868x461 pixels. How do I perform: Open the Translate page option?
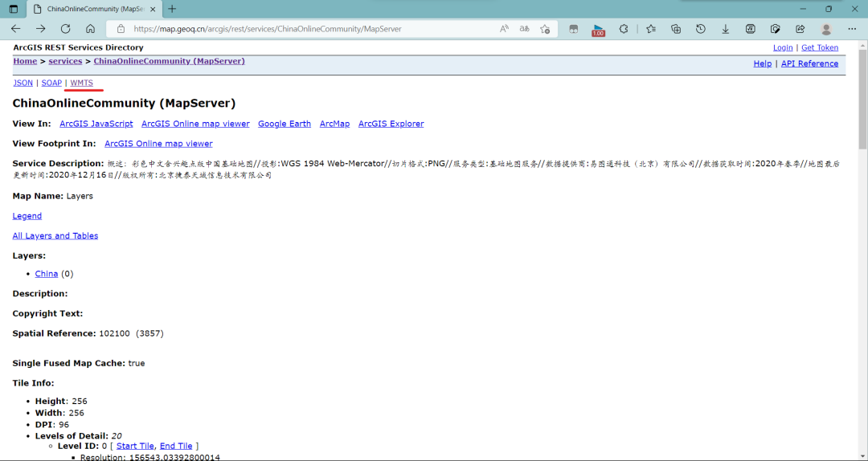point(524,29)
